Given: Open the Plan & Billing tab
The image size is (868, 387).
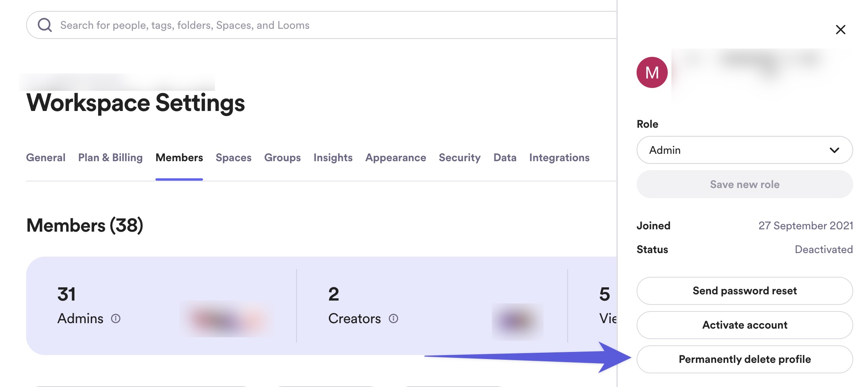Looking at the screenshot, I should (110, 158).
